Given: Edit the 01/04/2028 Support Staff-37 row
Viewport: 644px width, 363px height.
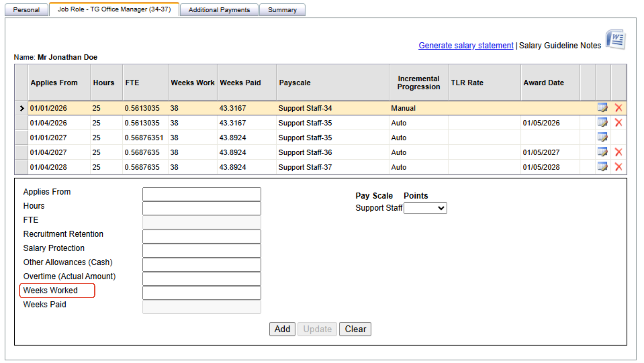Looking at the screenshot, I should coord(602,167).
